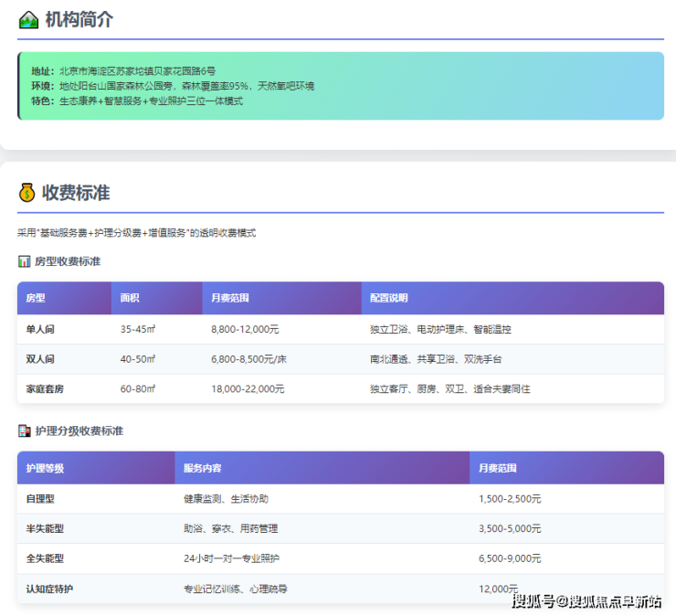Viewport: 676px width, 616px height.
Task: Select the 单人间 row label
Action: (x=40, y=329)
